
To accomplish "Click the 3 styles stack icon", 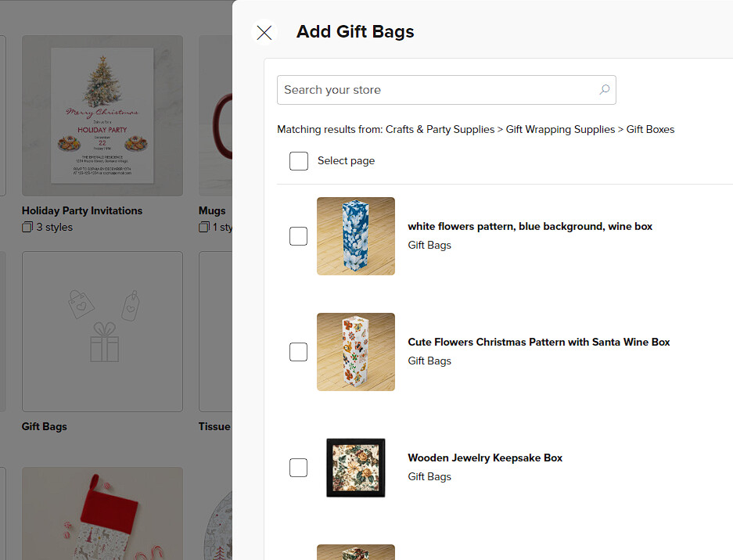I will [27, 227].
